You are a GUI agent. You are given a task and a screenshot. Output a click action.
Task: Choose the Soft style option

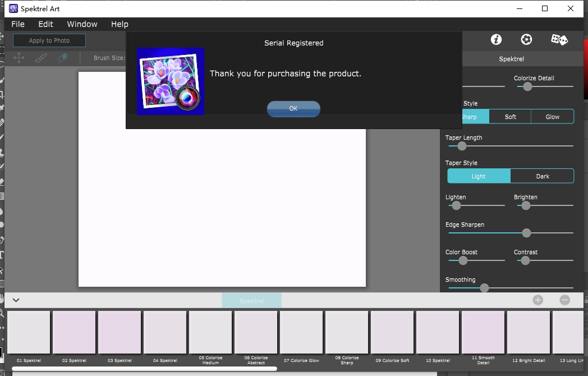pos(510,117)
